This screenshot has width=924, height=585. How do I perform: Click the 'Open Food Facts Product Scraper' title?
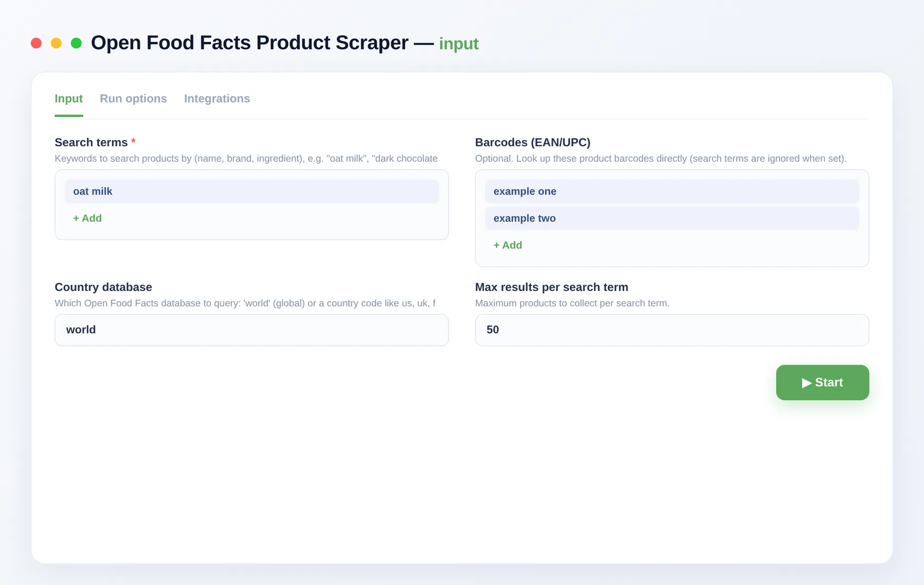pos(250,43)
